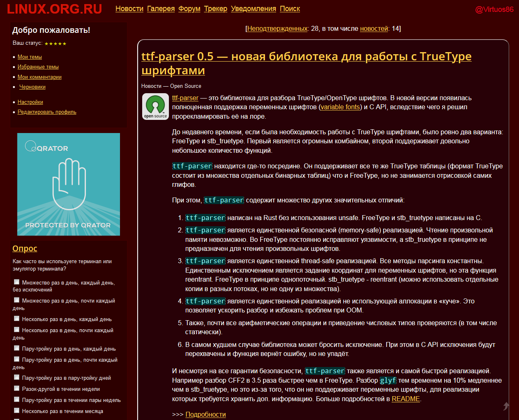Image resolution: width=519 pixels, height=420 pixels.
Task: Open Новости in top menu
Action: 129,9
